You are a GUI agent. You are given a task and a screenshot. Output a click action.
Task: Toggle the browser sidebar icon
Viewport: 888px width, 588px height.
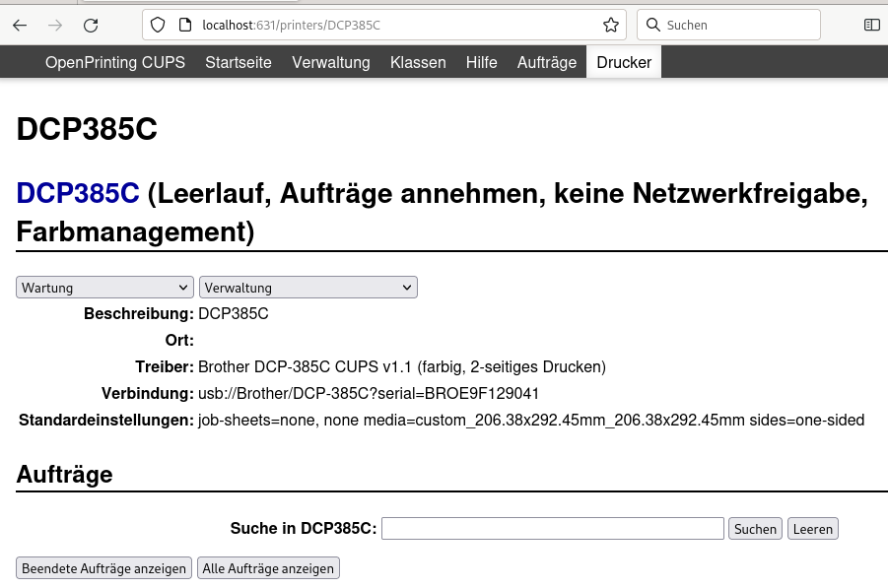point(871,25)
